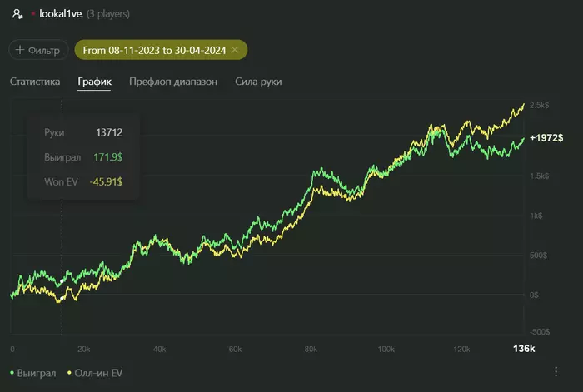
Task: Click the 80k tick on the hands axis
Action: coord(311,348)
